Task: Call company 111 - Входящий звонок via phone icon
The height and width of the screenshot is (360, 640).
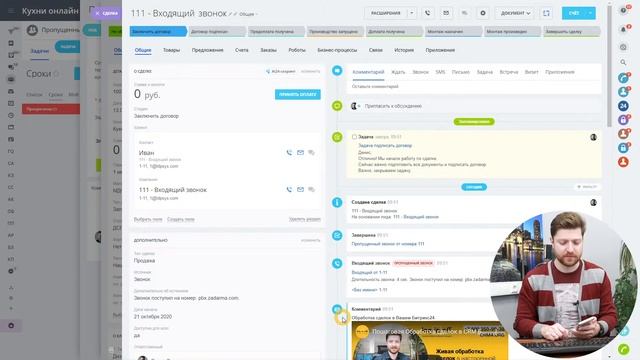Action: coord(289,189)
